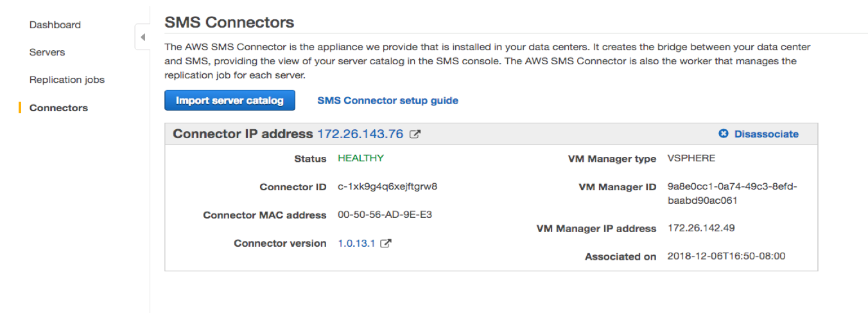This screenshot has width=868, height=313.
Task: Open Replication jobs in sidebar
Action: pyautogui.click(x=67, y=80)
